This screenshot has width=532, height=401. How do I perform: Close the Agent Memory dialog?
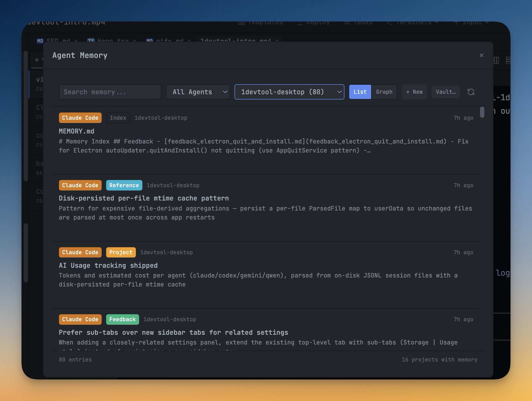tap(482, 55)
